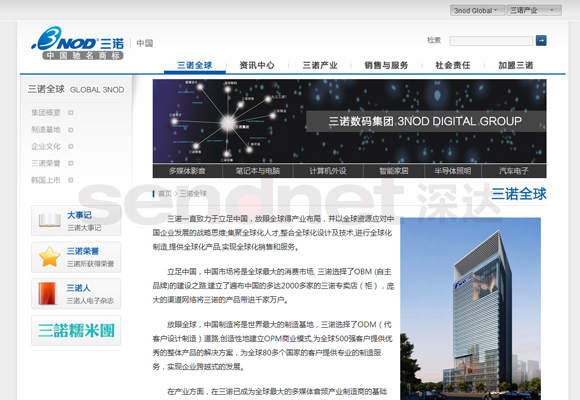Click the square icon next to 集团概要

(71, 112)
